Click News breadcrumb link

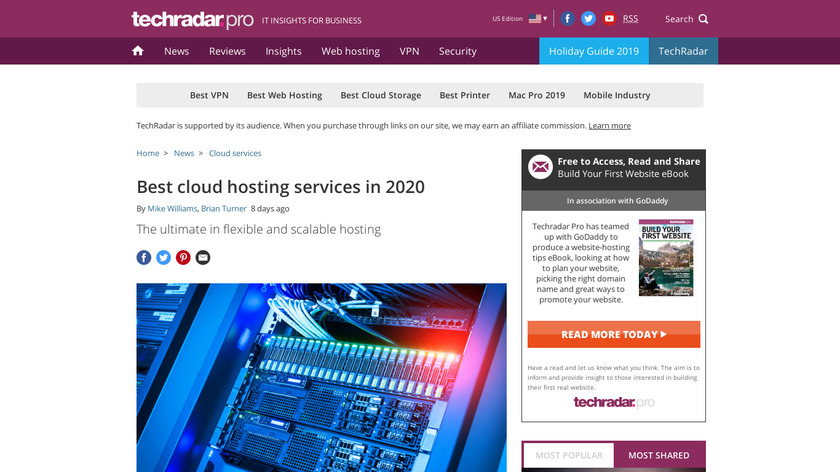coord(184,153)
